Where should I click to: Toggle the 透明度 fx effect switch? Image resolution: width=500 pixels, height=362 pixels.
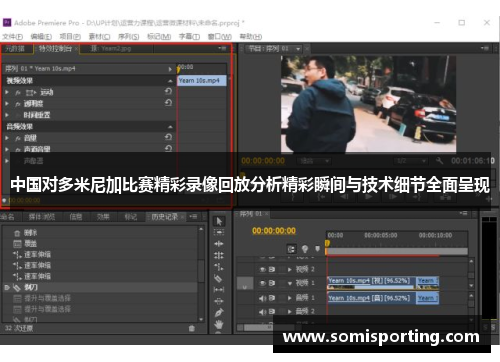pos(18,104)
